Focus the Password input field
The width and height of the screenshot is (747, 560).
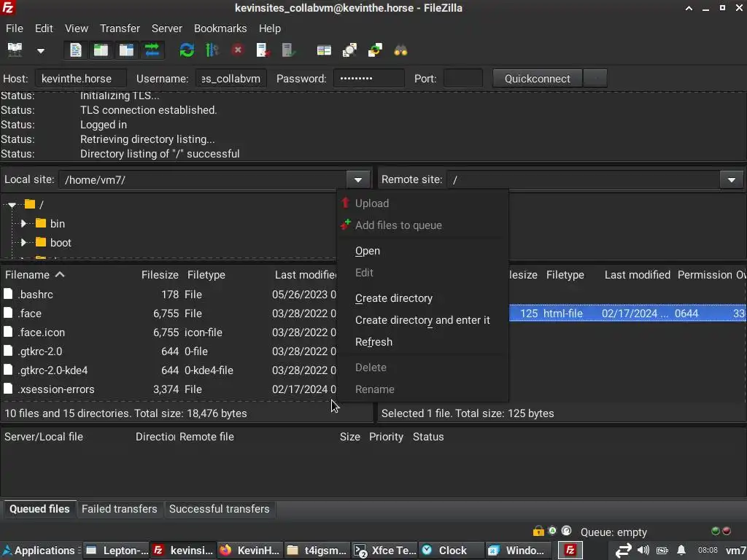(368, 79)
